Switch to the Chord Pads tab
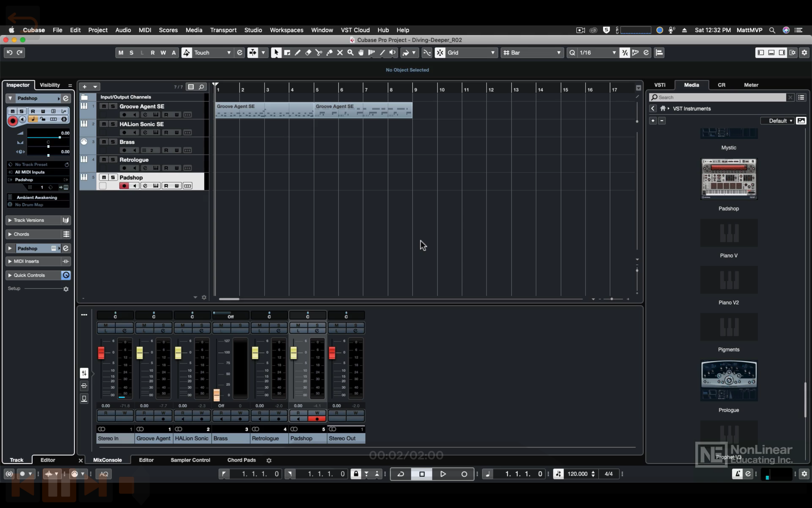Image resolution: width=812 pixels, height=508 pixels. [x=242, y=460]
